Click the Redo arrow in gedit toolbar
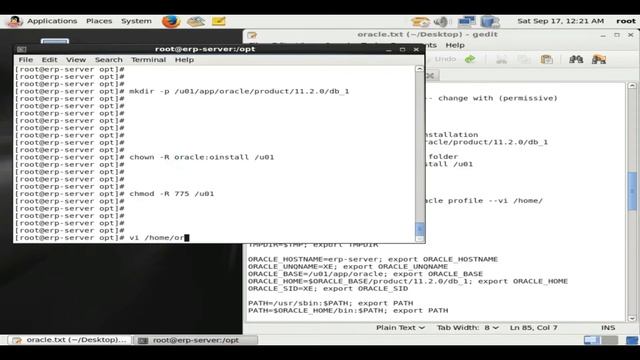This screenshot has width=640, height=360. click(x=470, y=60)
